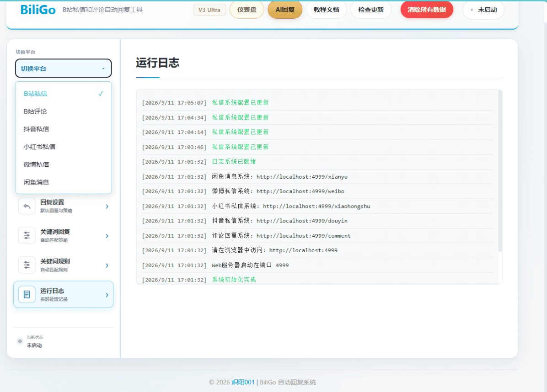Click the B站私信和评论自动回复工具 subtitle

(x=102, y=10)
